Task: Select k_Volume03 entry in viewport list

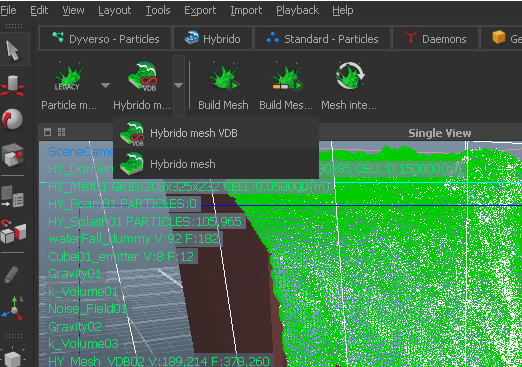Action: pyautogui.click(x=83, y=344)
